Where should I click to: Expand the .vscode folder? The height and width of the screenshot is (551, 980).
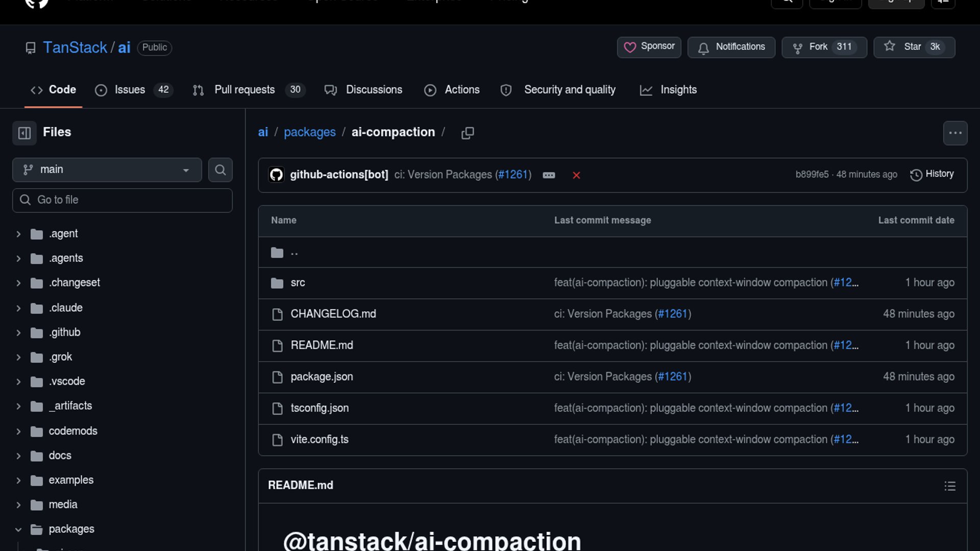tap(18, 382)
